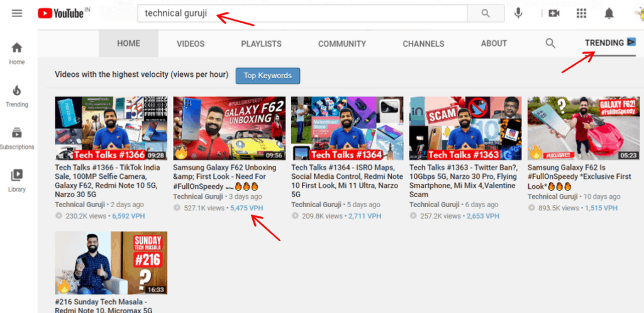Open Galaxy F62 Unboxing thumbnail
Viewport: 644px width, 313px height.
(229, 128)
